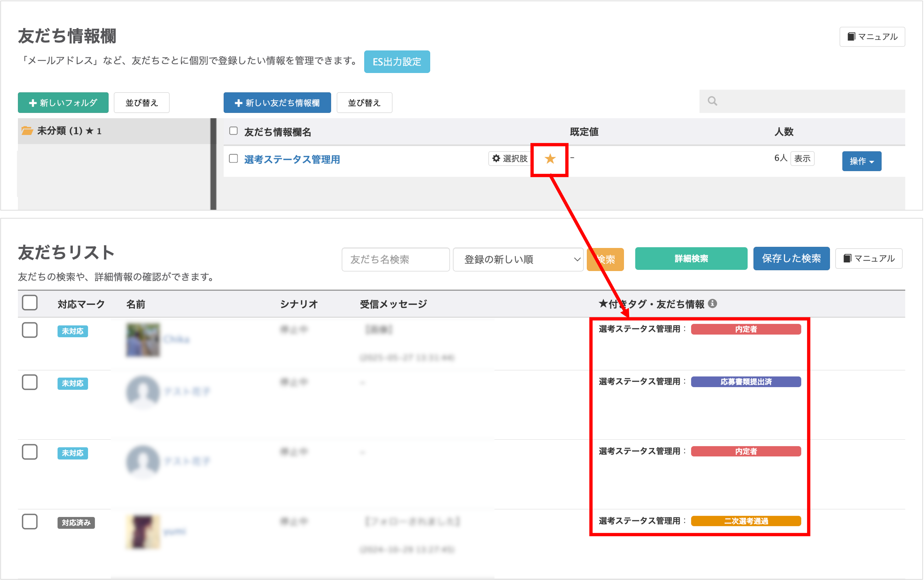The width and height of the screenshot is (924, 580).
Task: Click the info icon beside ★付きタグ・友だち情報
Action: point(713,304)
